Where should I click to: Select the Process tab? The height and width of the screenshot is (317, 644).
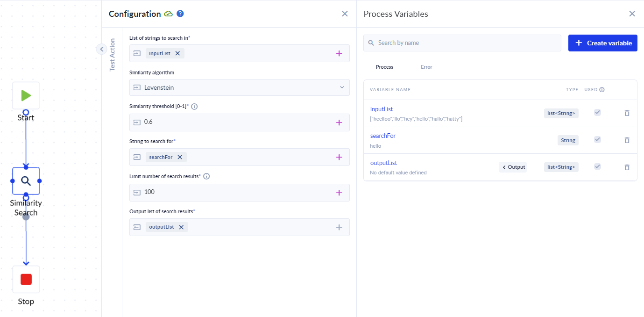coord(384,67)
